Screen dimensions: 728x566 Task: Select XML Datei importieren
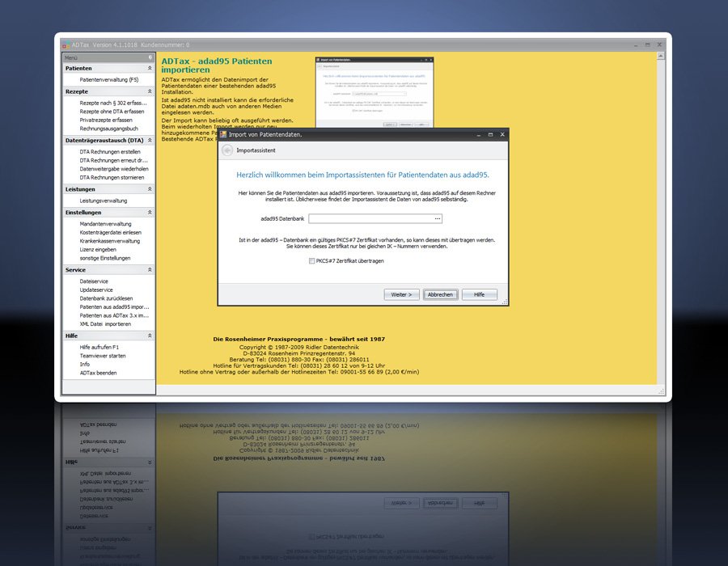click(105, 324)
